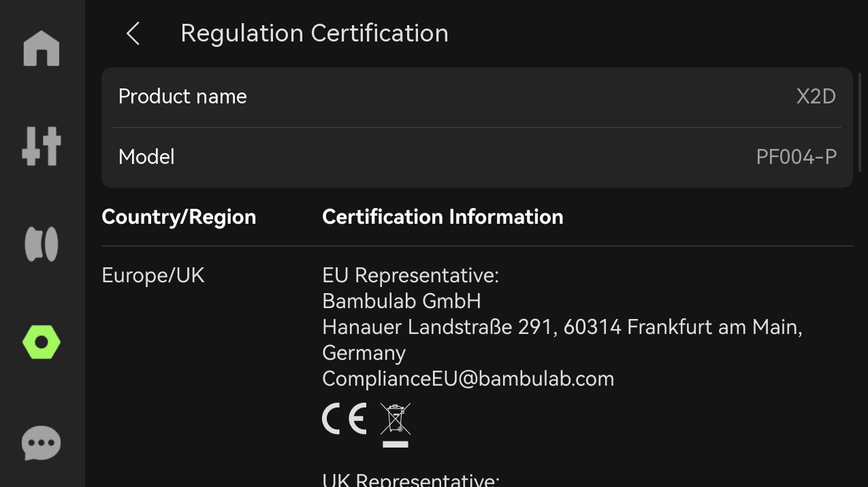The image size is (868, 487).
Task: Click the ComplianceEU@bambulab.com email address
Action: 468,379
